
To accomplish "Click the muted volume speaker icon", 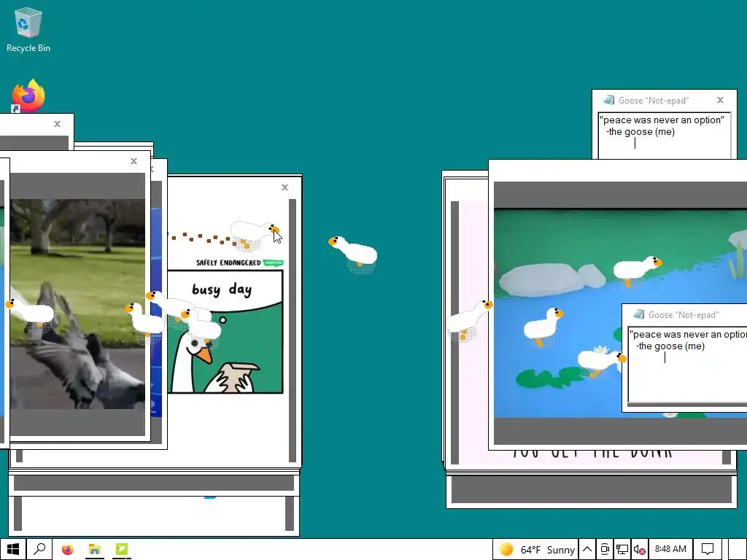I will [639, 550].
